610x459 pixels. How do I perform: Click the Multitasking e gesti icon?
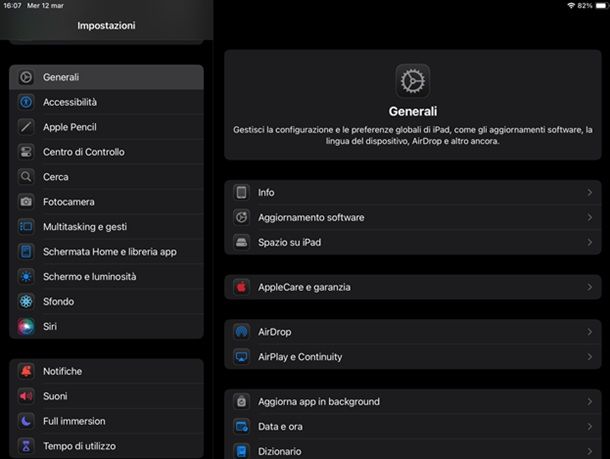coord(26,227)
